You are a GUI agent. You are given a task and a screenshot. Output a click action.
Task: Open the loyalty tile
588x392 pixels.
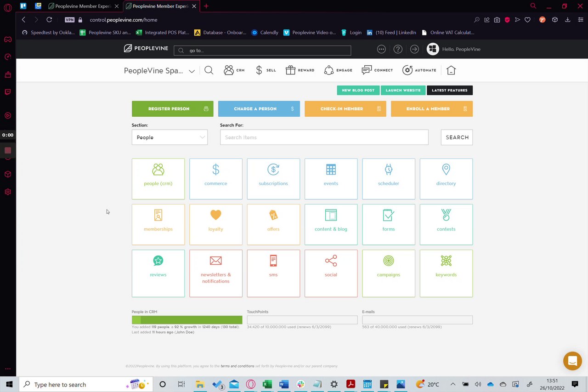[x=215, y=224]
